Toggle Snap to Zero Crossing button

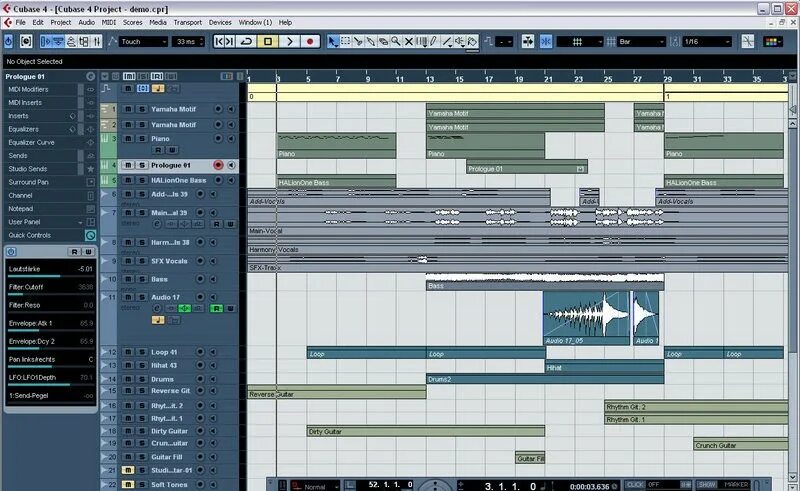tap(748, 41)
